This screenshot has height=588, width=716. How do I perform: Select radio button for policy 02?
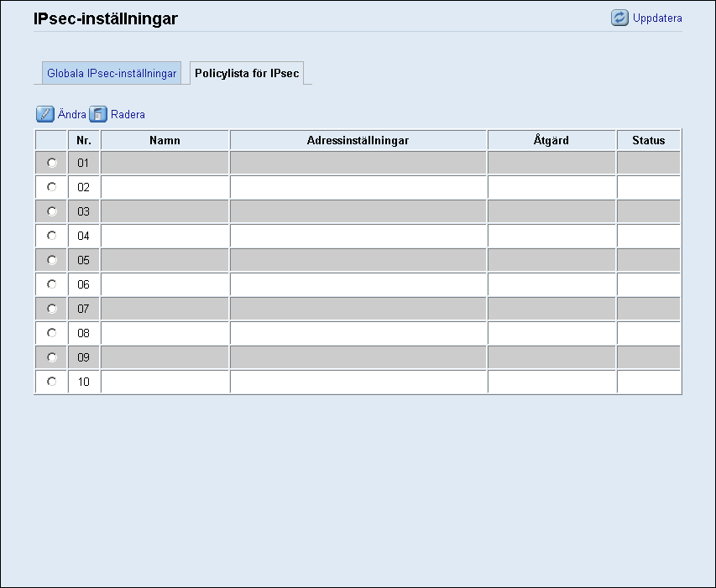click(x=51, y=186)
